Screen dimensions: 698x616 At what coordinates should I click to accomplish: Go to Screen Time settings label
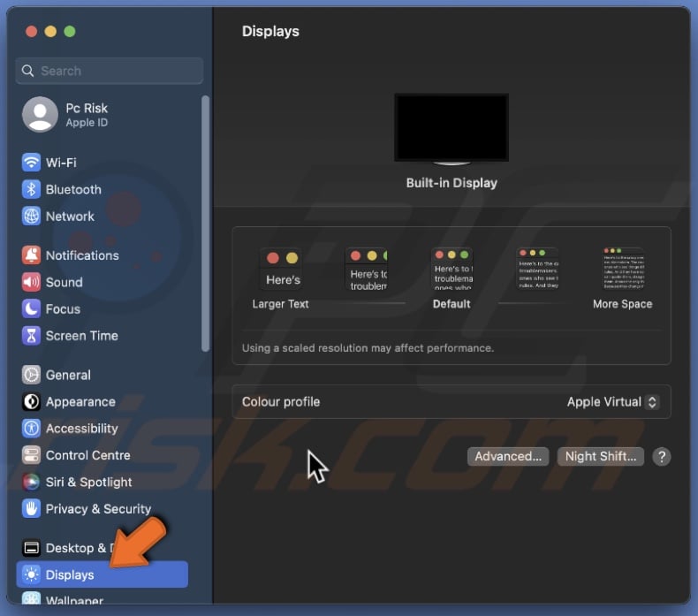(82, 336)
